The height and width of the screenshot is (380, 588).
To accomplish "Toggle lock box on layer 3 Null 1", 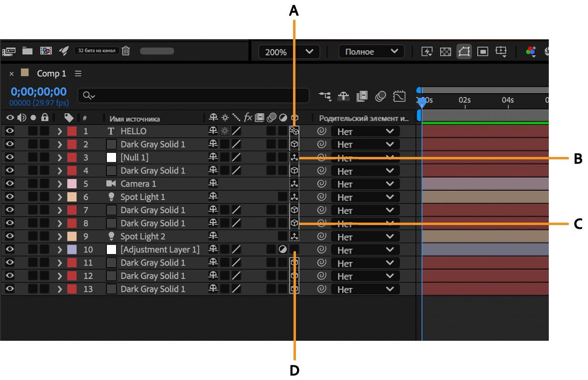I will click(x=45, y=157).
